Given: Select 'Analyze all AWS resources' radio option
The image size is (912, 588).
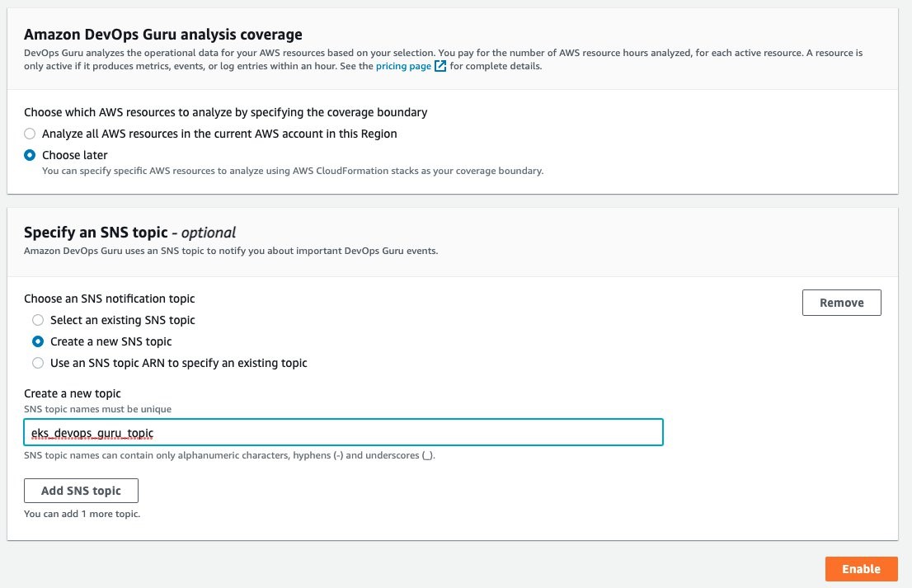Looking at the screenshot, I should (x=30, y=134).
